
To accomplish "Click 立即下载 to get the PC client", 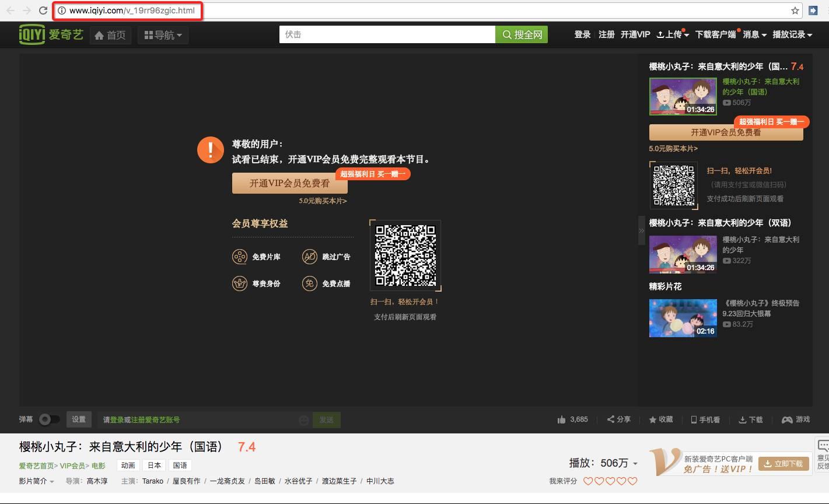I will [783, 463].
